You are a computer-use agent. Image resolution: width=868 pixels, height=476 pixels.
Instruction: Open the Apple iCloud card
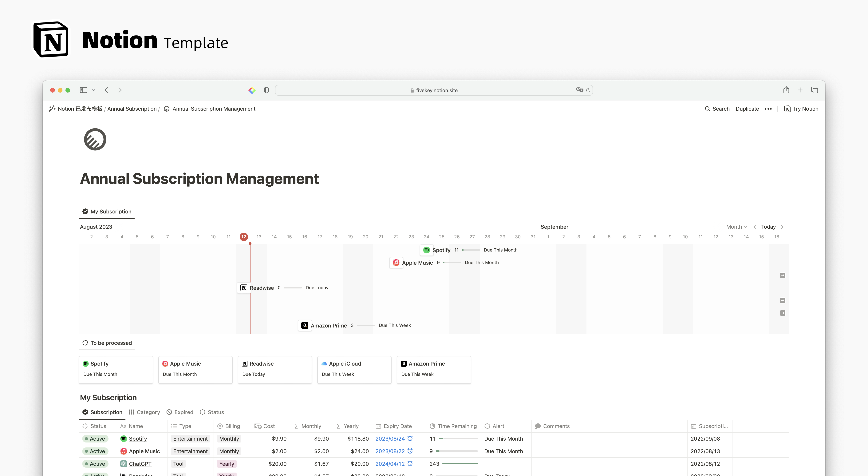[354, 370]
